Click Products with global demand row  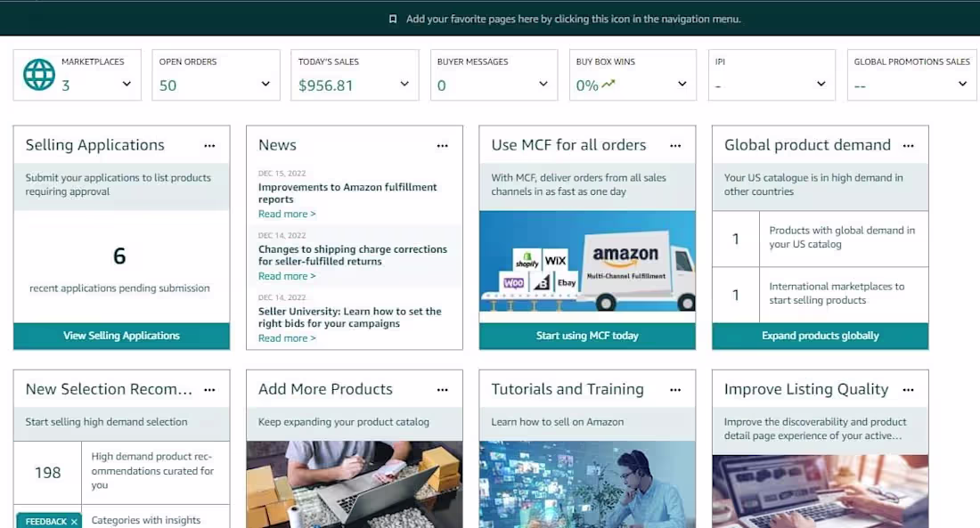click(x=820, y=239)
